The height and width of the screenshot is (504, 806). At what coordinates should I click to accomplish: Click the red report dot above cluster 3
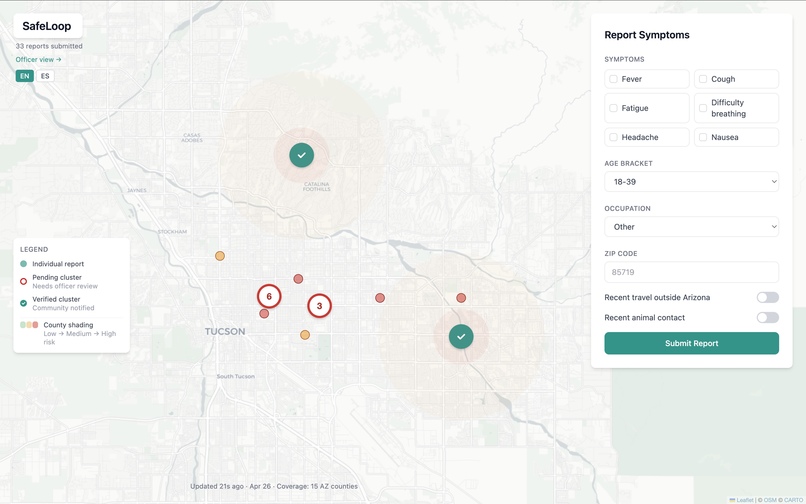tap(298, 279)
